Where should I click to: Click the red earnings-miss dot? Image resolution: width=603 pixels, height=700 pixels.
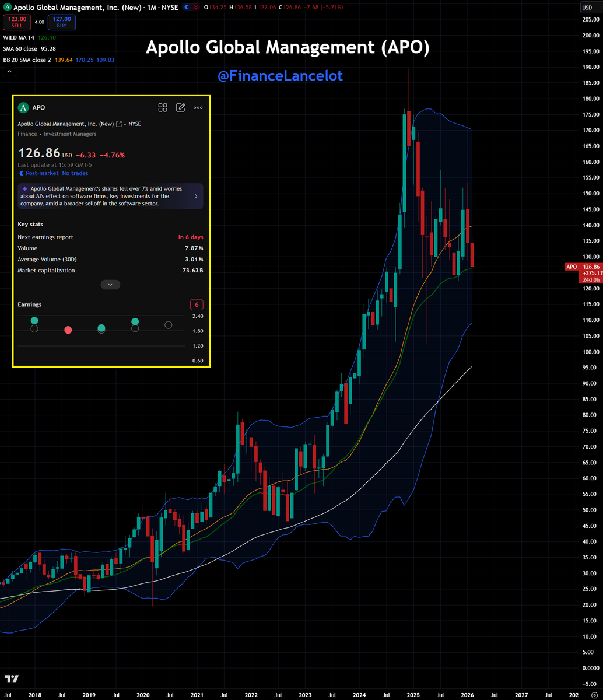click(68, 330)
